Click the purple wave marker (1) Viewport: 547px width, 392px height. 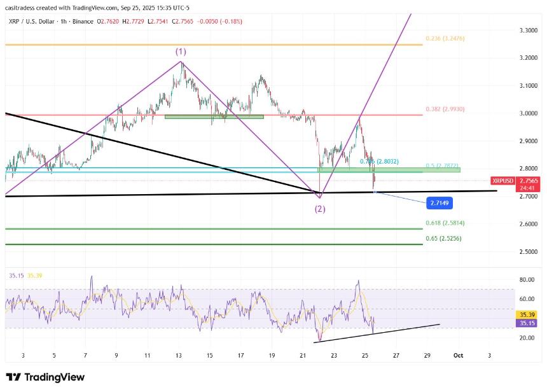181,52
